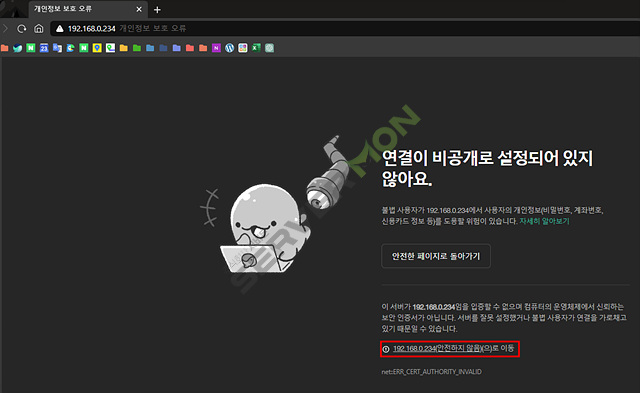
Task: Open the green folder bookmark
Action: pyautogui.click(x=137, y=48)
